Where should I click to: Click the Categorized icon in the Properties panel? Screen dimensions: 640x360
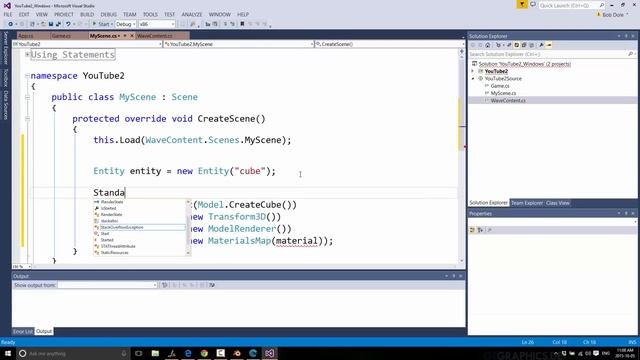pos(473,230)
